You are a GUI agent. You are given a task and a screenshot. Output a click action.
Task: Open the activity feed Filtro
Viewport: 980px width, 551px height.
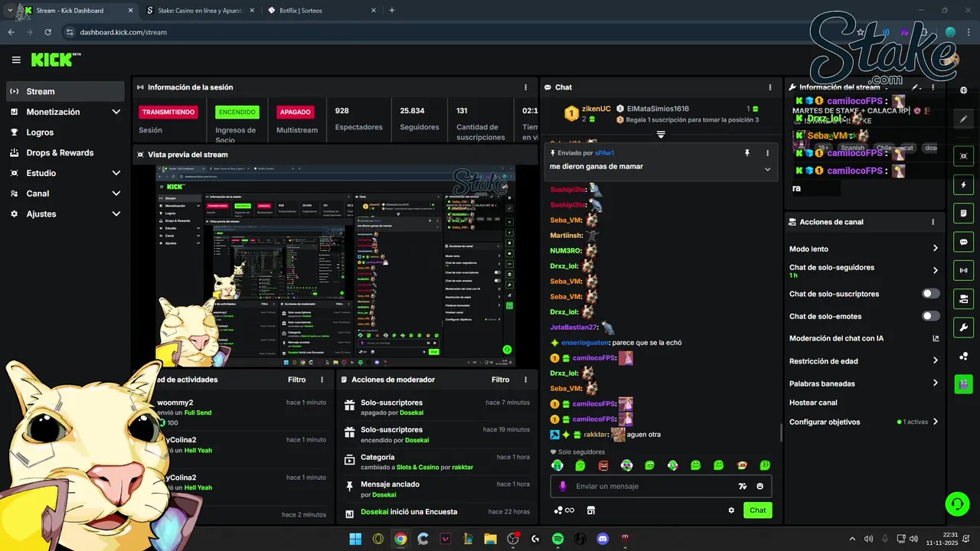pos(296,380)
